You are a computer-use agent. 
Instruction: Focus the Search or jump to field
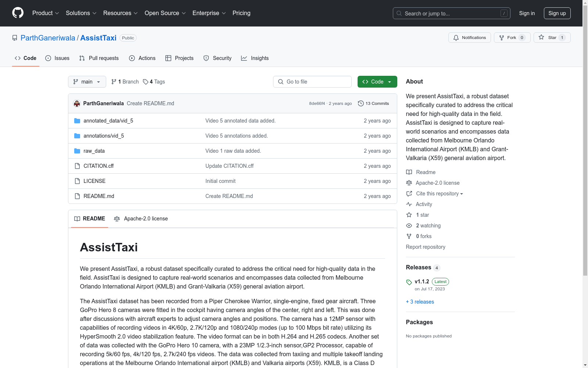point(451,13)
